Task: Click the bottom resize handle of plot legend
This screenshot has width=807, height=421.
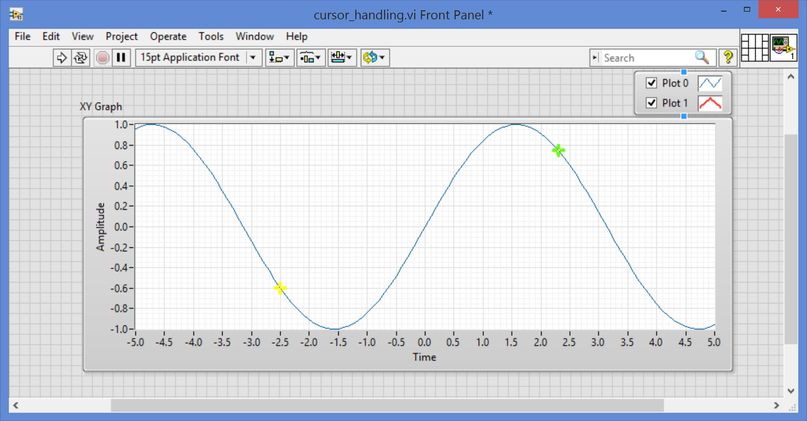Action: (x=684, y=116)
